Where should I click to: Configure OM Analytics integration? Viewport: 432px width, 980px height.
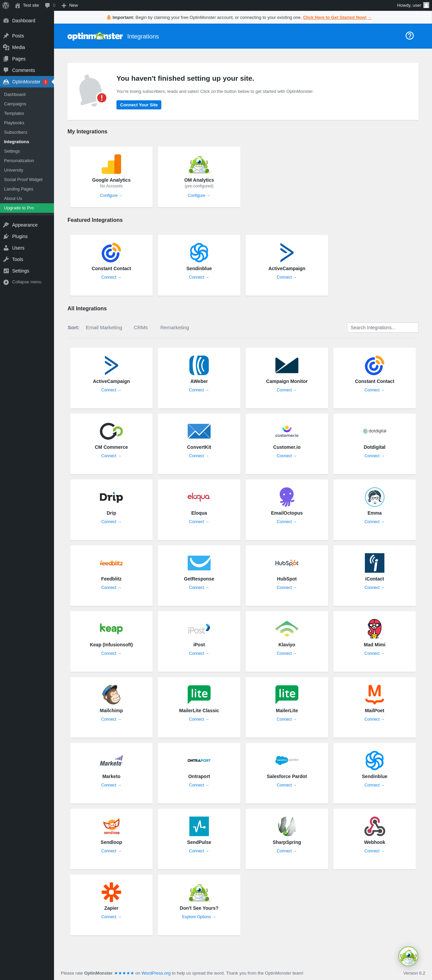coord(199,196)
